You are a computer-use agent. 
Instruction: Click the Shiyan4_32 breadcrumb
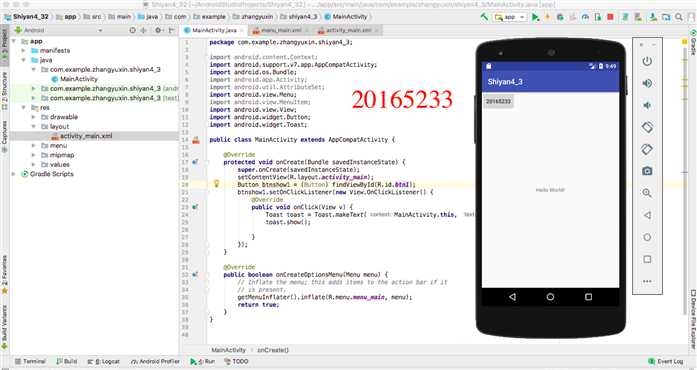tap(27, 16)
